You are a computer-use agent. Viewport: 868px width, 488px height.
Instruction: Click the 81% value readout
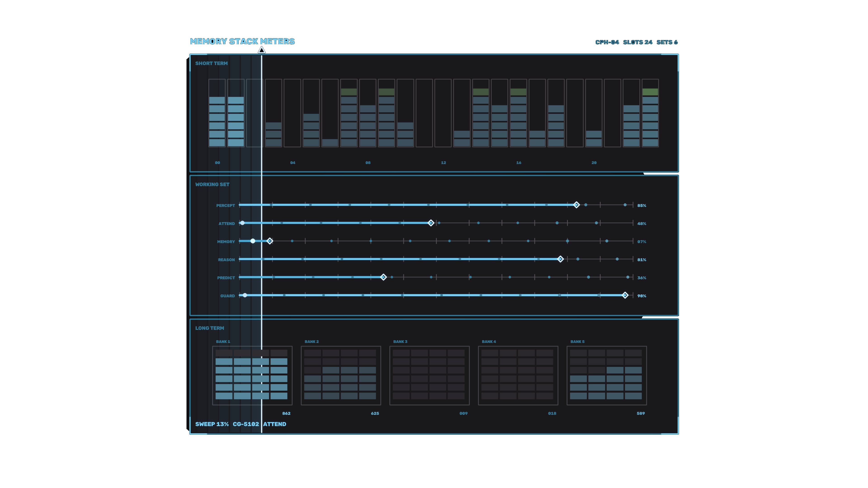click(x=642, y=260)
